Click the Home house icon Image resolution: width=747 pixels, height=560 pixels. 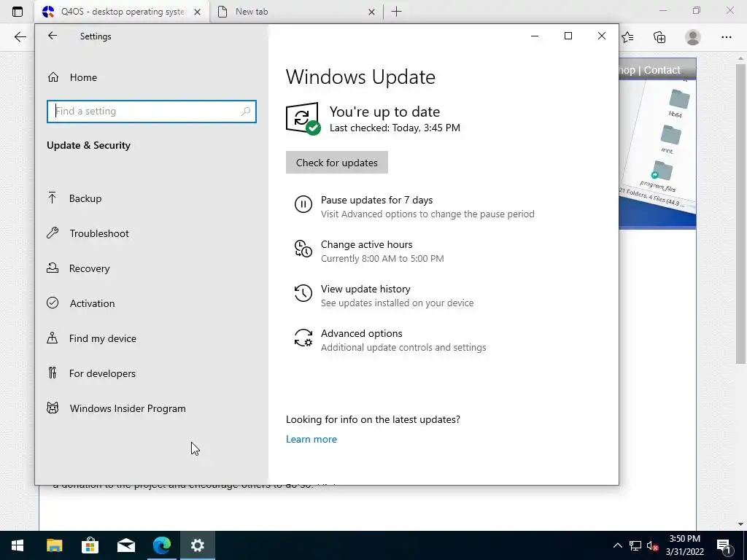(53, 77)
